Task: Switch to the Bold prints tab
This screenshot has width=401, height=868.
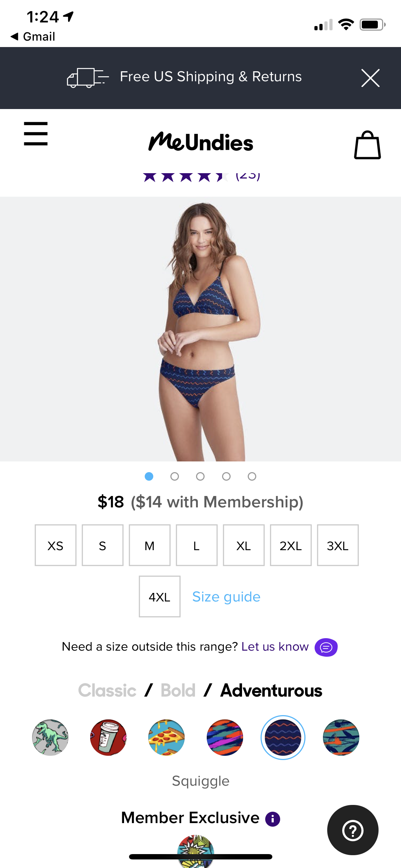Action: tap(178, 691)
